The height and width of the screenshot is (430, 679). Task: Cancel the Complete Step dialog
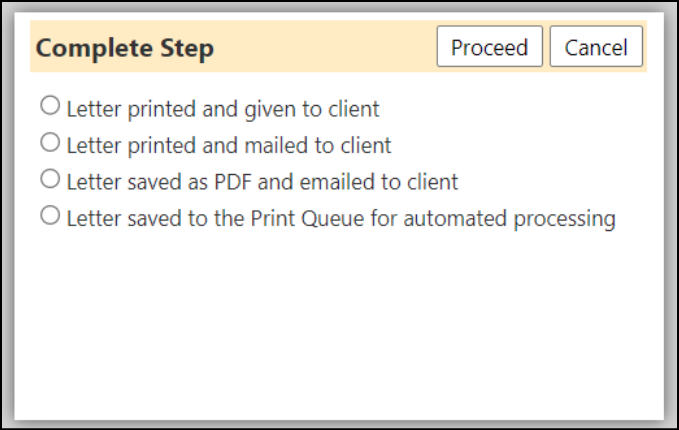pos(596,46)
